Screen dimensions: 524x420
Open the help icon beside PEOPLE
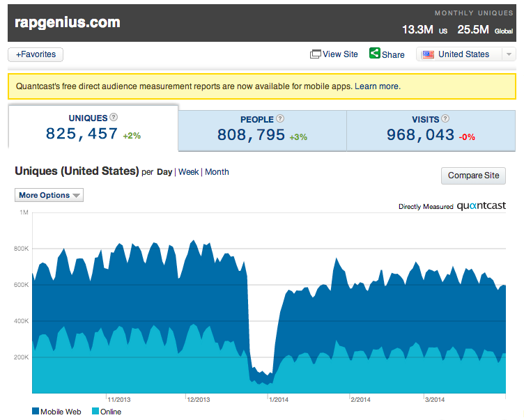[280, 118]
